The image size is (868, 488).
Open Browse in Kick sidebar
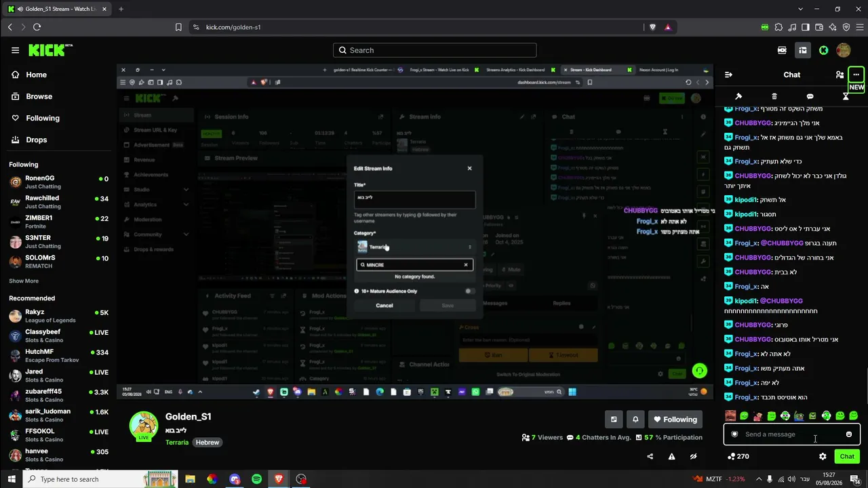click(31, 96)
